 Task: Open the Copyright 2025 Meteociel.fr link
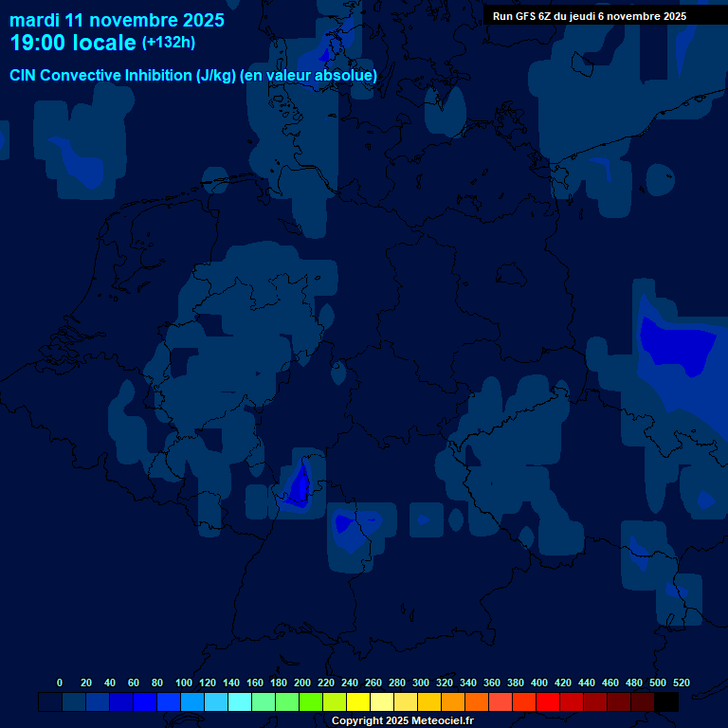402,720
